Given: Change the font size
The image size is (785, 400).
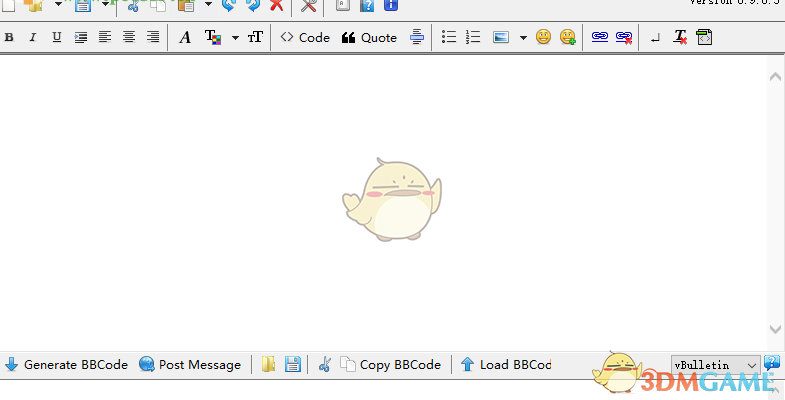Looking at the screenshot, I should pos(255,38).
